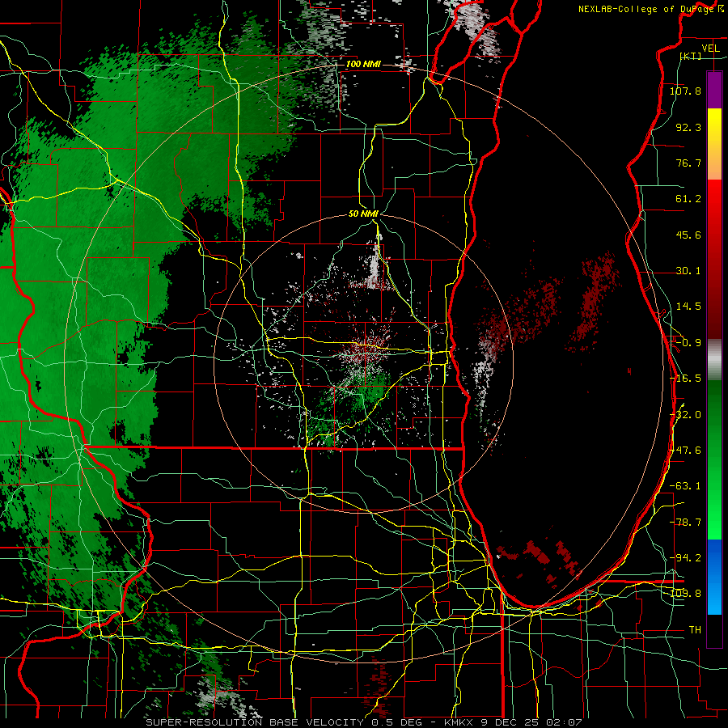Click the -16.5 velocity scale value

tap(685, 379)
